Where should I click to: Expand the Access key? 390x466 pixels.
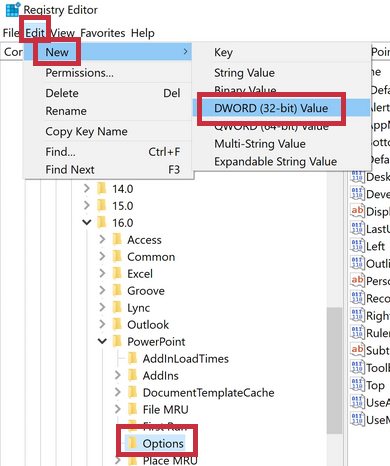(x=102, y=239)
